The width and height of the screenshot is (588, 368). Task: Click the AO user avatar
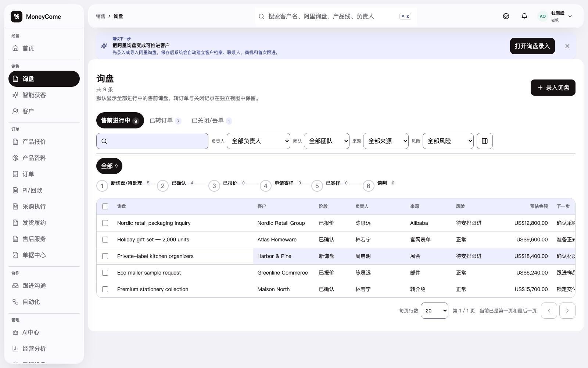tap(542, 16)
